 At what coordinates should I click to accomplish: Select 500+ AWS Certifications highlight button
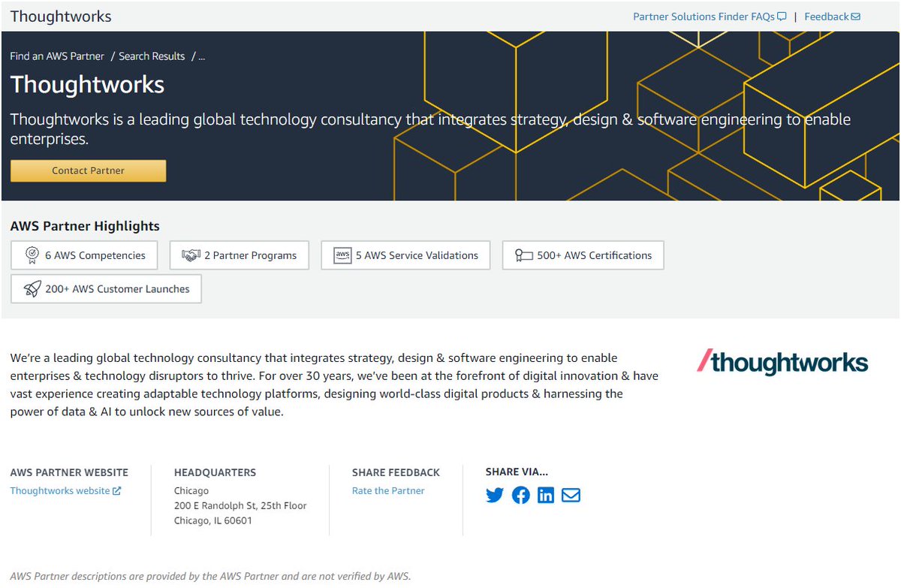(x=583, y=255)
